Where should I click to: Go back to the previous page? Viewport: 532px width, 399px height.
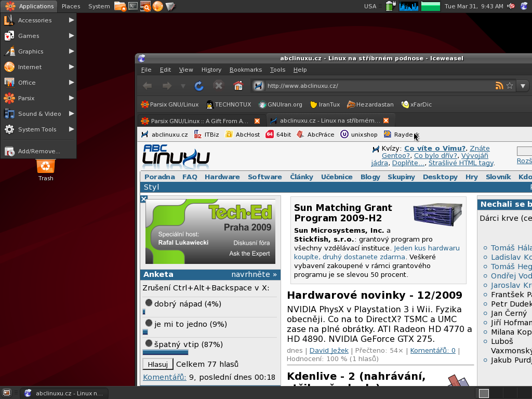pyautogui.click(x=147, y=86)
